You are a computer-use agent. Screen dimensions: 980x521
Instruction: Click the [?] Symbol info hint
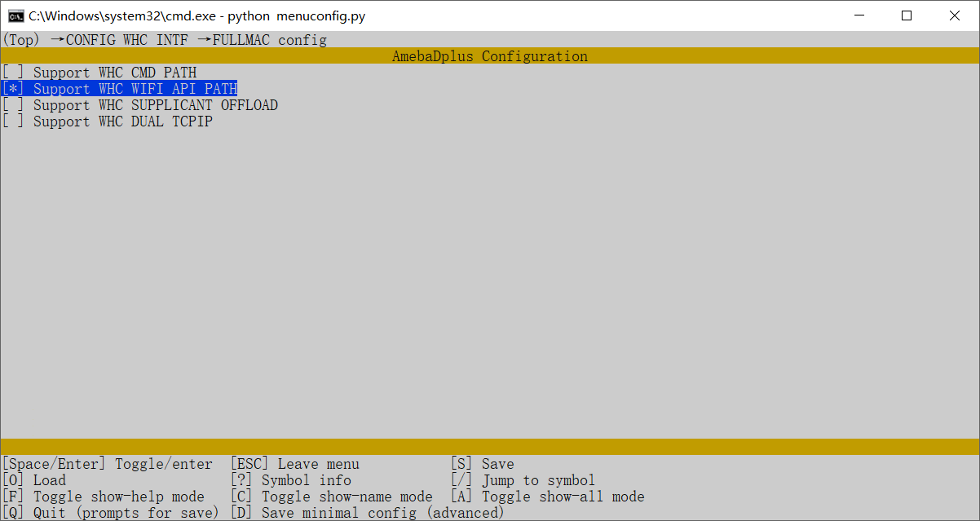click(x=290, y=480)
